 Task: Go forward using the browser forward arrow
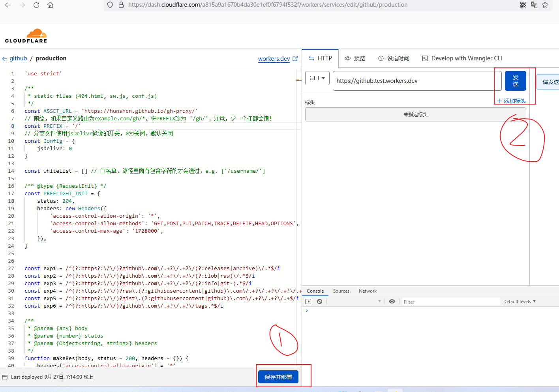pos(22,5)
